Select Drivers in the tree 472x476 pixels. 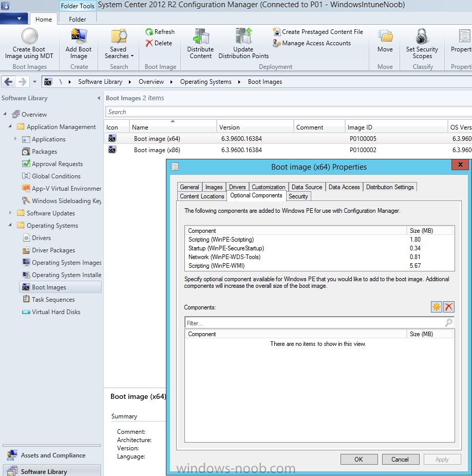click(x=41, y=238)
